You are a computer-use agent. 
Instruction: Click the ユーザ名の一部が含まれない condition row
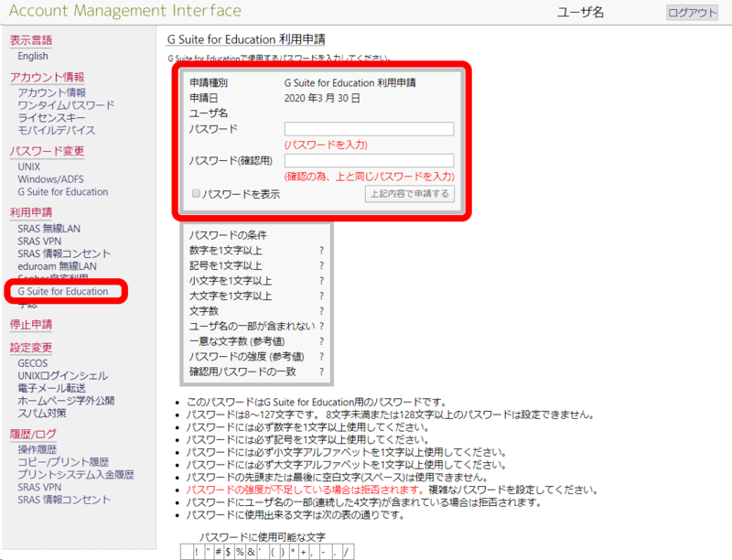click(x=256, y=326)
